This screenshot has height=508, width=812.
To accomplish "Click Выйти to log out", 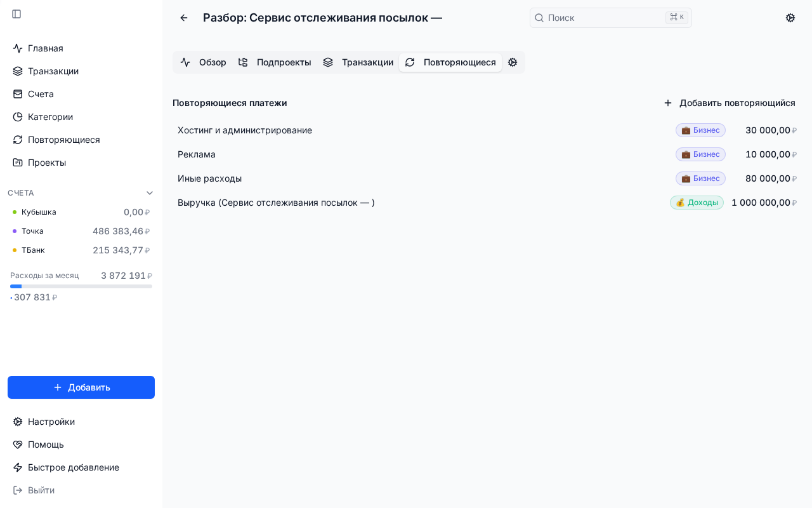I will [41, 490].
